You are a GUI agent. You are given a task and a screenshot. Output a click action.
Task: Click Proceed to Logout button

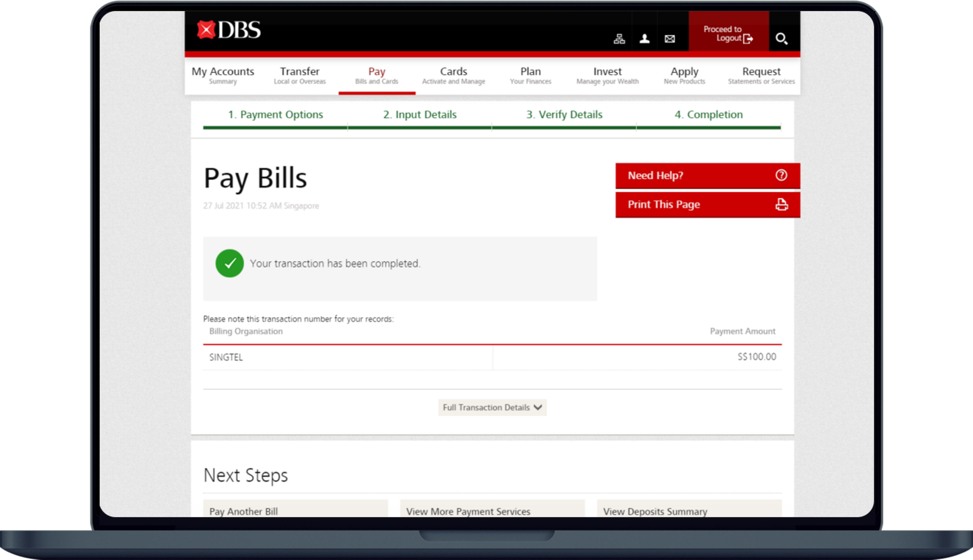pyautogui.click(x=728, y=34)
